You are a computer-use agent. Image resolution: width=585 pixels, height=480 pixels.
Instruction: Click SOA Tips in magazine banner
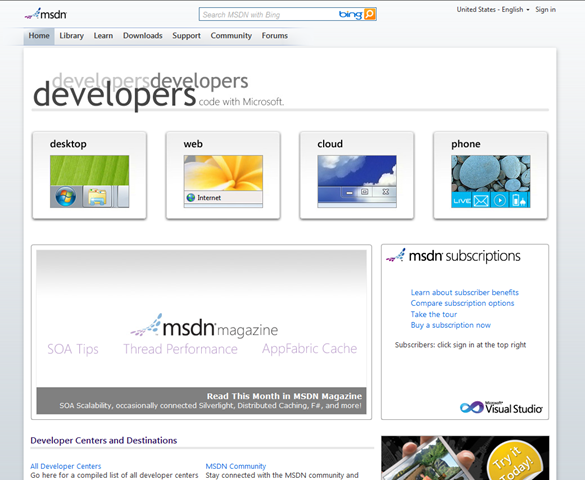click(x=73, y=349)
